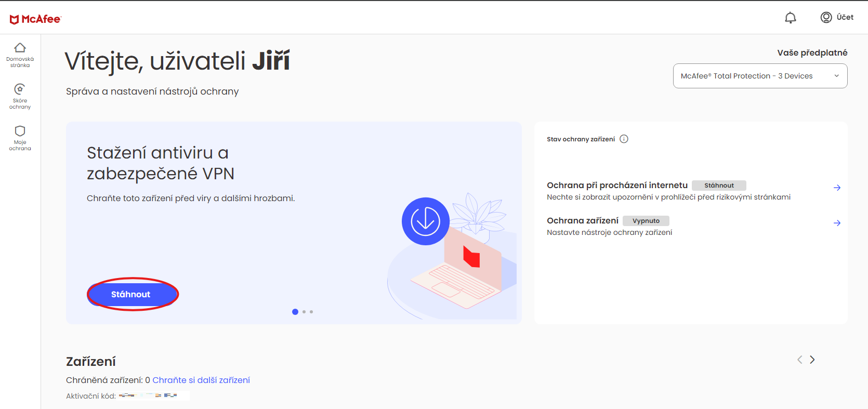
Task: Select first carousel dot
Action: click(x=295, y=312)
